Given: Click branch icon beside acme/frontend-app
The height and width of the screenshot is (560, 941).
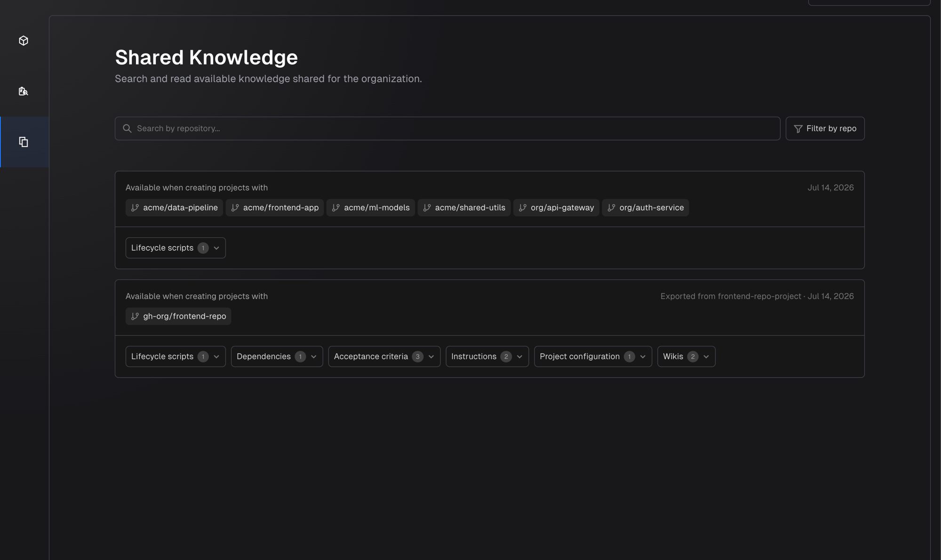Looking at the screenshot, I should click(x=235, y=208).
